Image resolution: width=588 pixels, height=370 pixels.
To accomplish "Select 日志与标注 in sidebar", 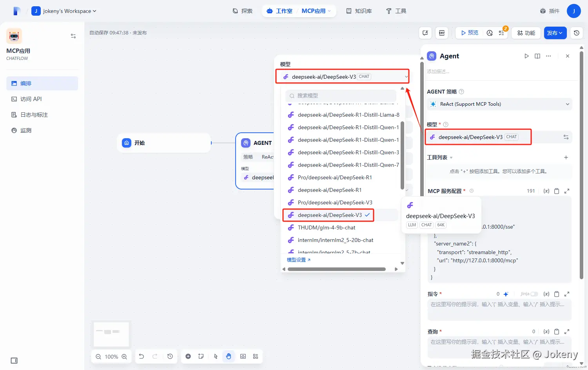I will tap(42, 115).
